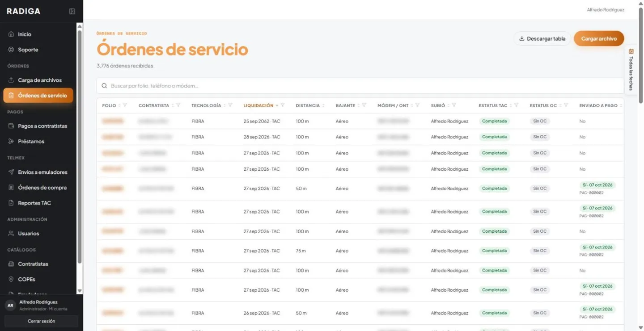Click the Pagos a contratistas wallet icon
The width and height of the screenshot is (644, 331).
click(11, 126)
